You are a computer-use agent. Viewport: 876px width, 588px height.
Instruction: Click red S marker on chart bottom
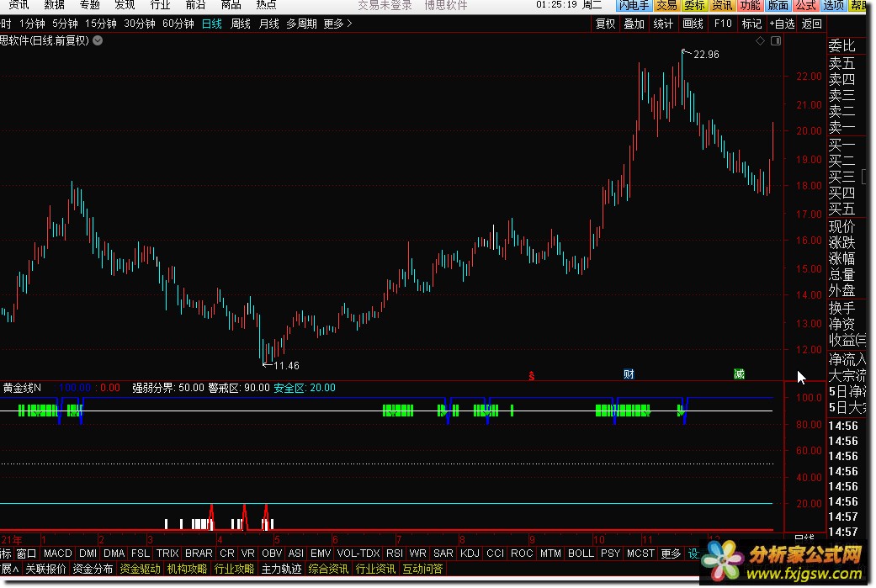pyautogui.click(x=531, y=376)
